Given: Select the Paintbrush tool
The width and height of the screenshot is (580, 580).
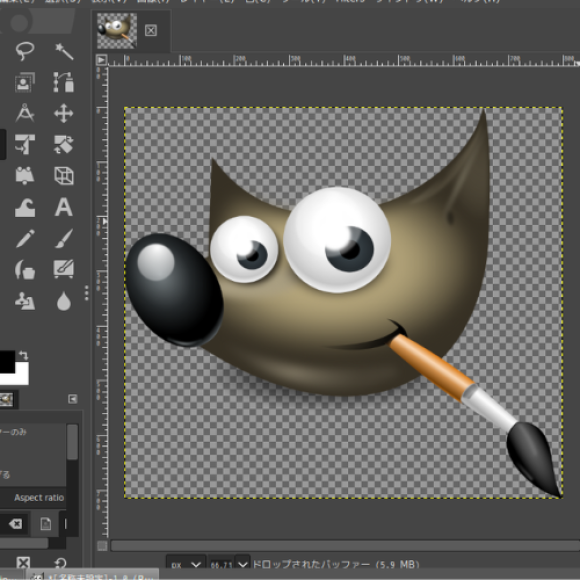Looking at the screenshot, I should point(64,238).
